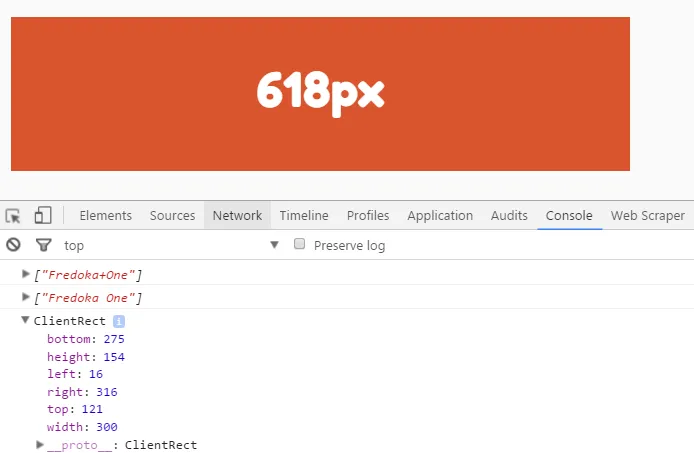Click the ClientRect info badge icon
This screenshot has width=694, height=453.
coord(119,321)
